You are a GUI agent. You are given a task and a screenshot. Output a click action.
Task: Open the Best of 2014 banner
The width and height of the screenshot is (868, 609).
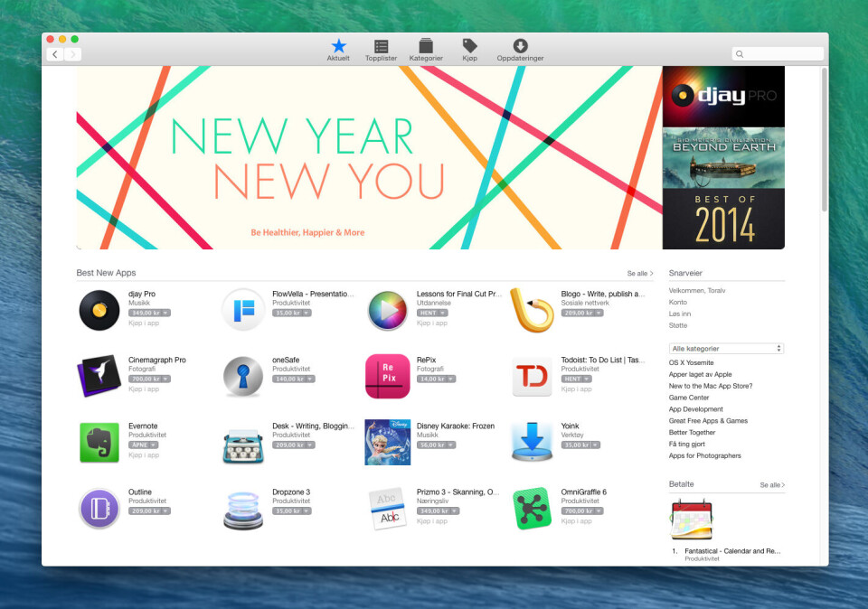pyautogui.click(x=723, y=219)
